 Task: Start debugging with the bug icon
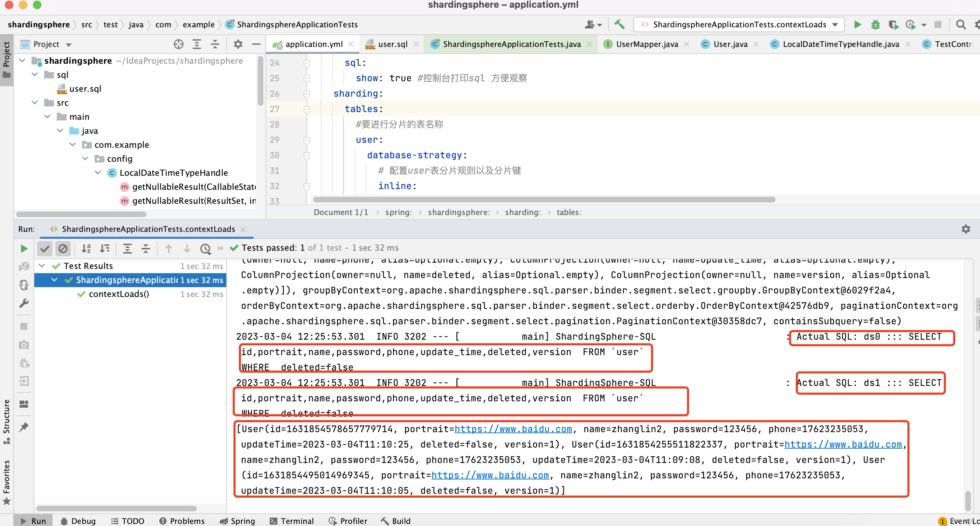tap(875, 25)
